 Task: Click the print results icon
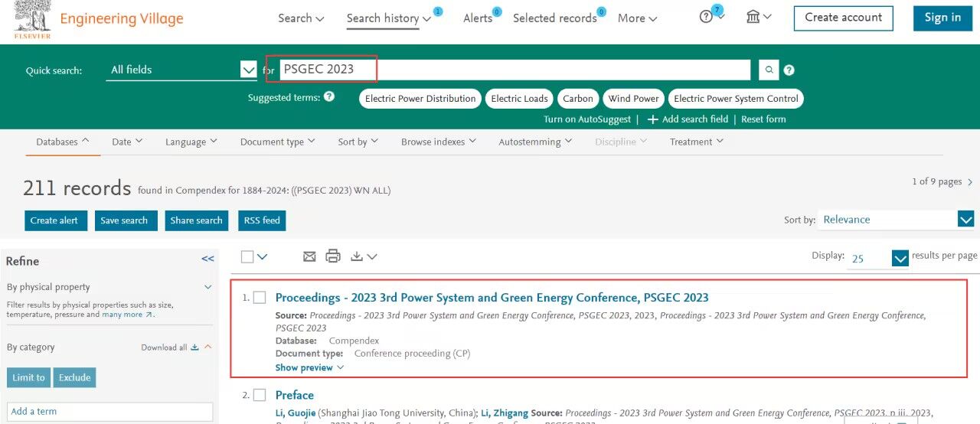click(x=333, y=256)
